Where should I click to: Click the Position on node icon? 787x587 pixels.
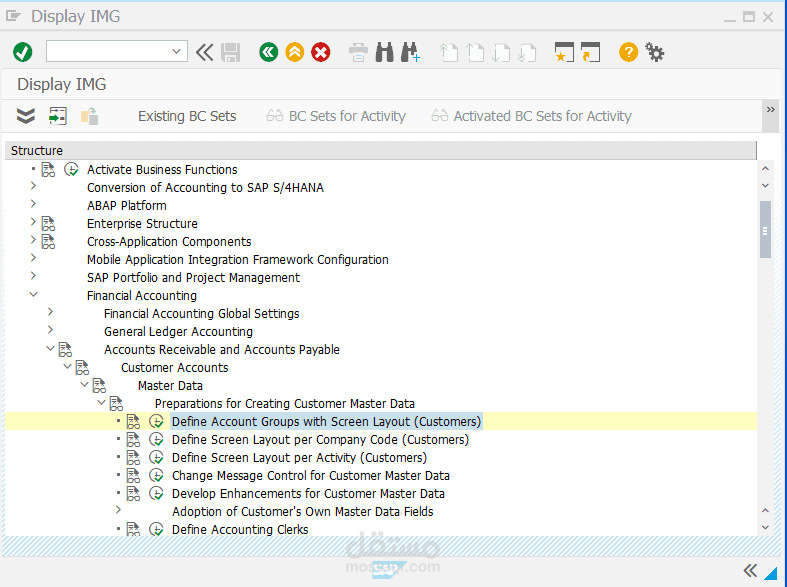pyautogui.click(x=58, y=116)
